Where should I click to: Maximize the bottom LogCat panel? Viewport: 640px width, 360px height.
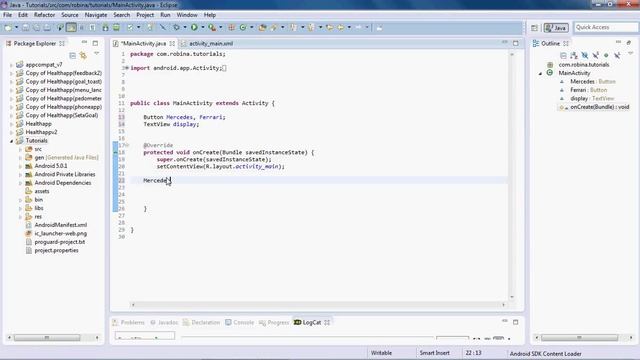click(x=516, y=322)
